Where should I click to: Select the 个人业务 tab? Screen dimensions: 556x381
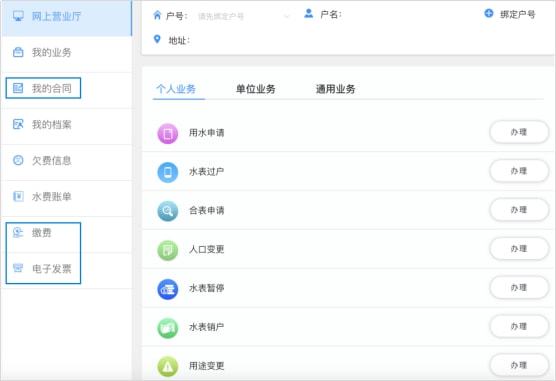coord(176,89)
